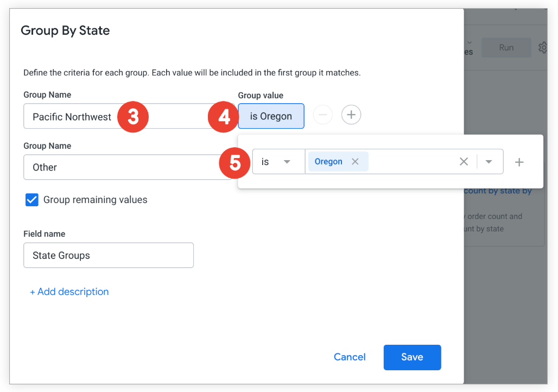This screenshot has height=392, width=558.
Task: Remove the Oregon group value using minus icon
Action: click(323, 115)
